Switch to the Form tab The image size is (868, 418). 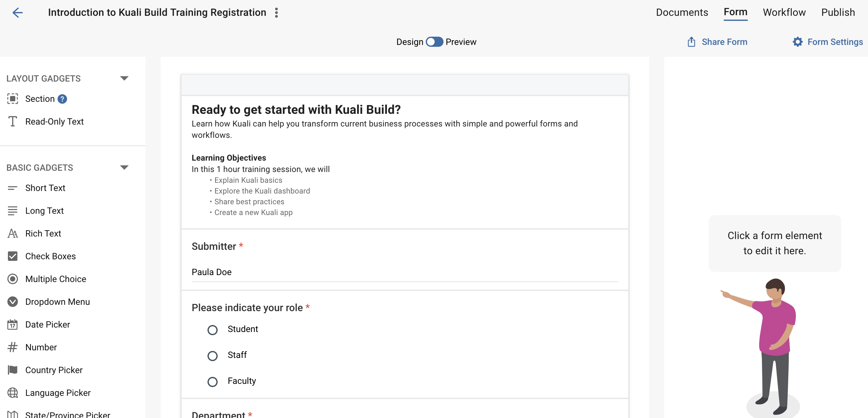pyautogui.click(x=735, y=12)
